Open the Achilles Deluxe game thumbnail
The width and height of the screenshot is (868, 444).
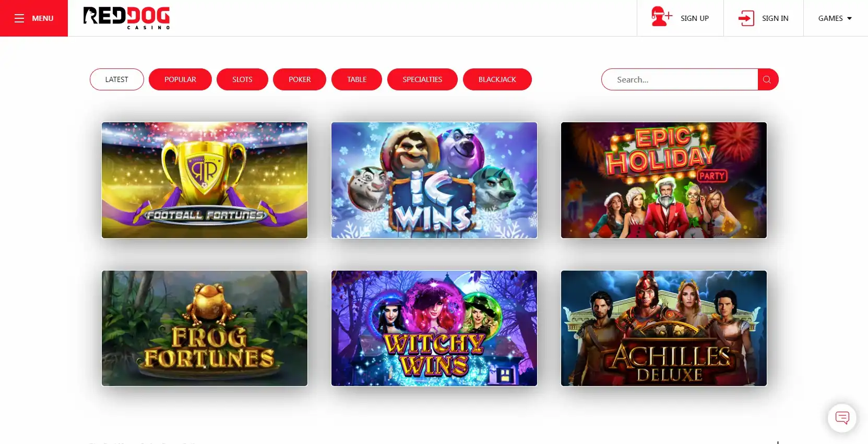pyautogui.click(x=664, y=328)
